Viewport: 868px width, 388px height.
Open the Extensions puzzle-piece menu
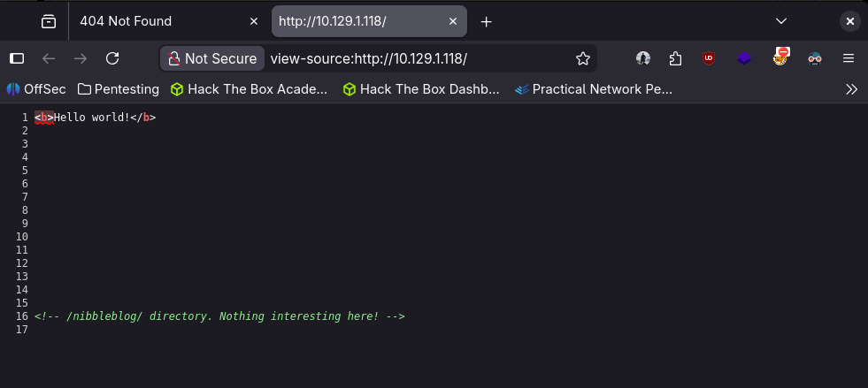pyautogui.click(x=675, y=58)
